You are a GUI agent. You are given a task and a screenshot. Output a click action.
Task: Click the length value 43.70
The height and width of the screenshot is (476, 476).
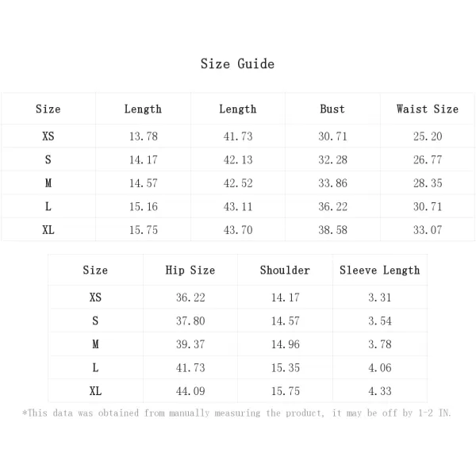(x=238, y=230)
